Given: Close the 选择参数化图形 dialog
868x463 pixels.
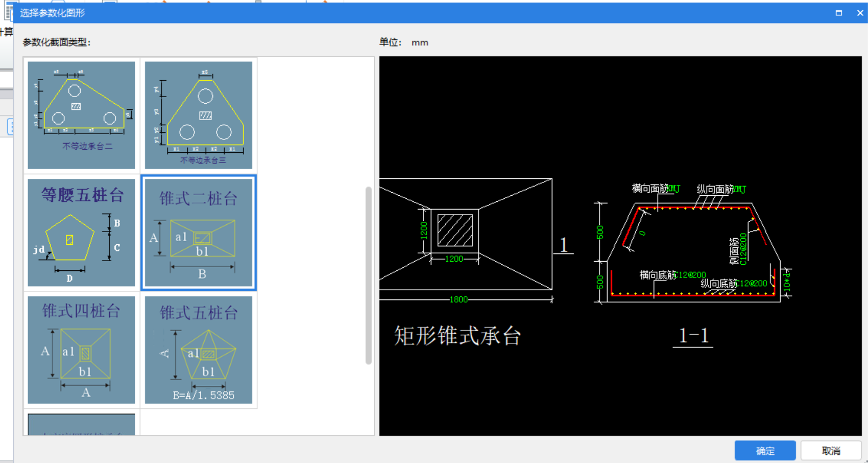Looking at the screenshot, I should [860, 13].
